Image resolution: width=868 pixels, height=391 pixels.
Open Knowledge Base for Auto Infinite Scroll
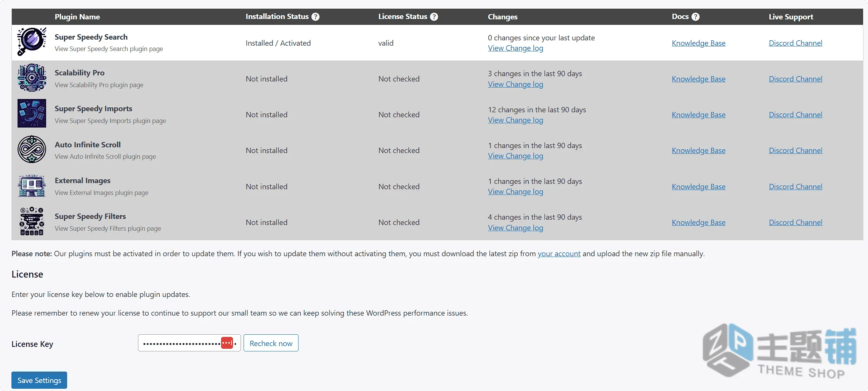[699, 150]
